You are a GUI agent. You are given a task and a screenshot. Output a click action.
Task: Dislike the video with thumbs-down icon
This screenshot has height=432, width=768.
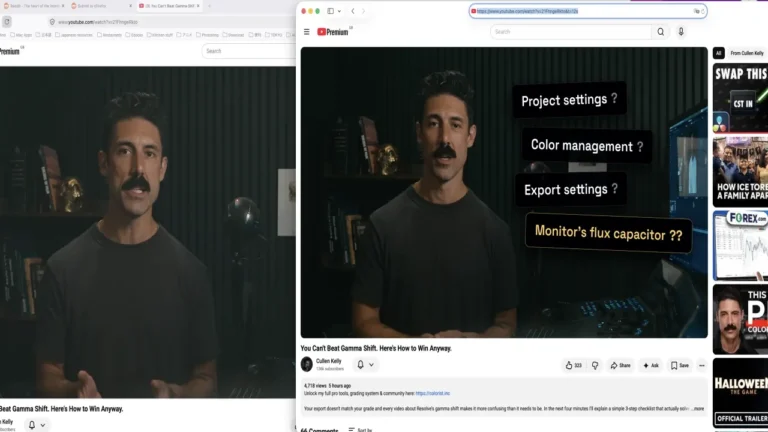(595, 365)
